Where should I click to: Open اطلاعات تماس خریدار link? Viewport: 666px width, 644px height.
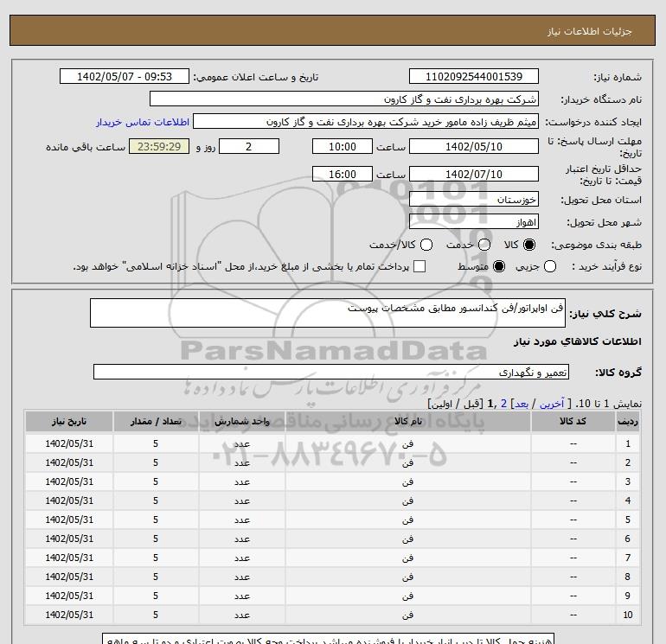pyautogui.click(x=143, y=122)
